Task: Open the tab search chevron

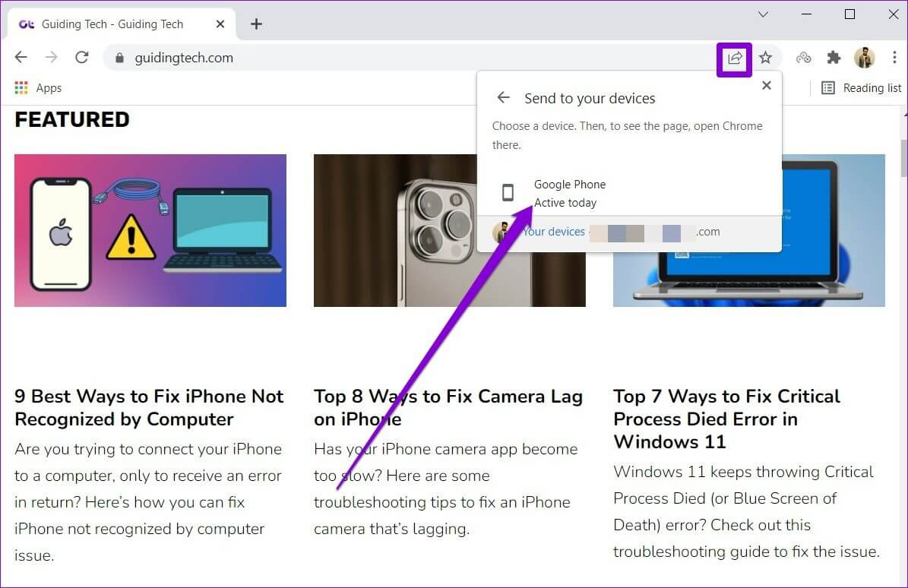Action: [763, 14]
